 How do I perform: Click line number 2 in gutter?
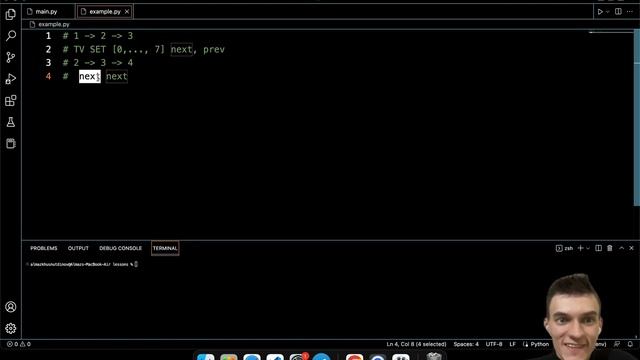(48, 49)
